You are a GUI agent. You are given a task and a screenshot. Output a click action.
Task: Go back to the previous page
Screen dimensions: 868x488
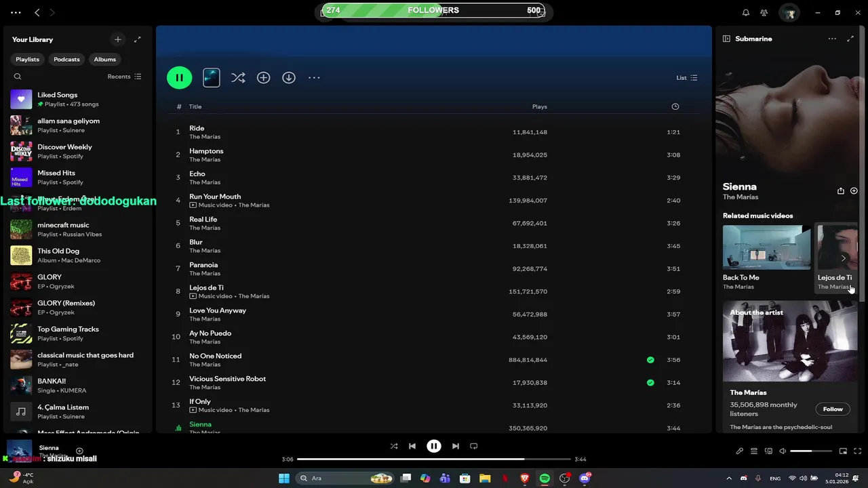point(37,12)
